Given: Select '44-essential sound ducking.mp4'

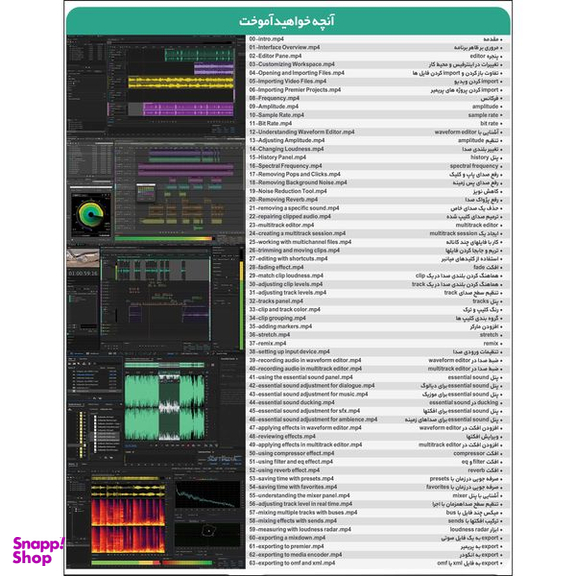Looking at the screenshot, I should coord(292,403).
